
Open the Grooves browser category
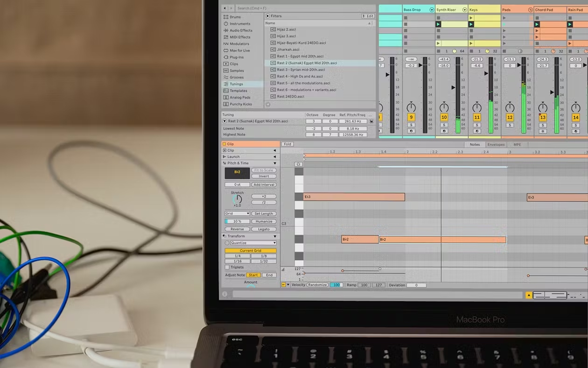[x=236, y=78]
